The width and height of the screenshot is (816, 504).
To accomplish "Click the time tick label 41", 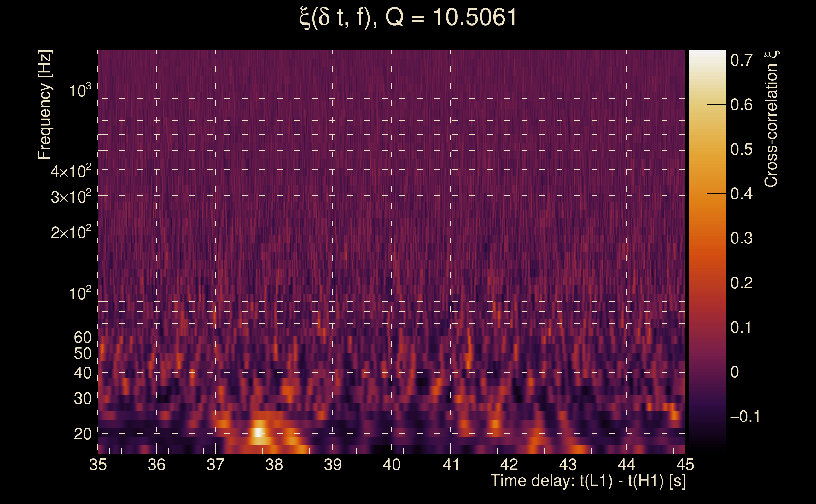I will click(450, 465).
